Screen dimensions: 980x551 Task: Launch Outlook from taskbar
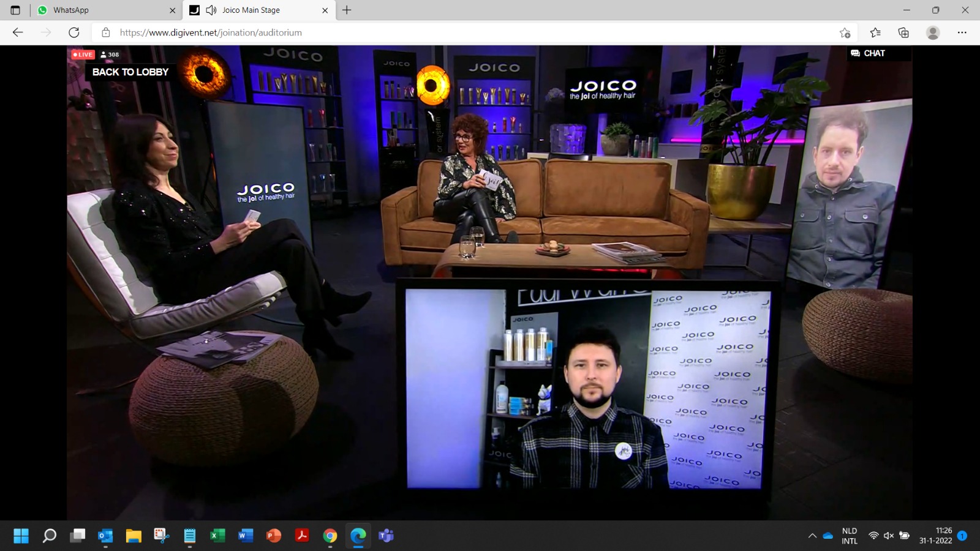(105, 536)
